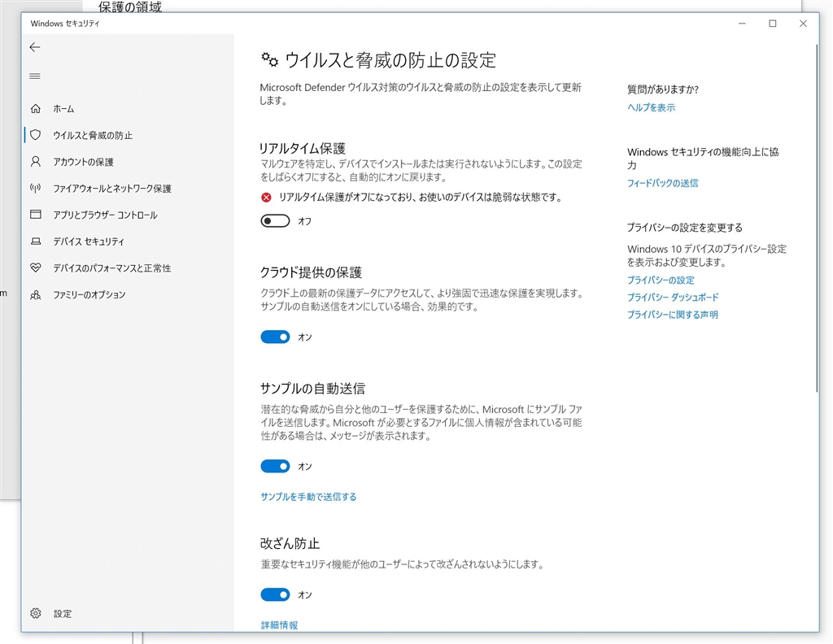The image size is (833, 644).
Task: Select ウイルスと脅威の防止 in the sidebar
Action: click(128, 135)
